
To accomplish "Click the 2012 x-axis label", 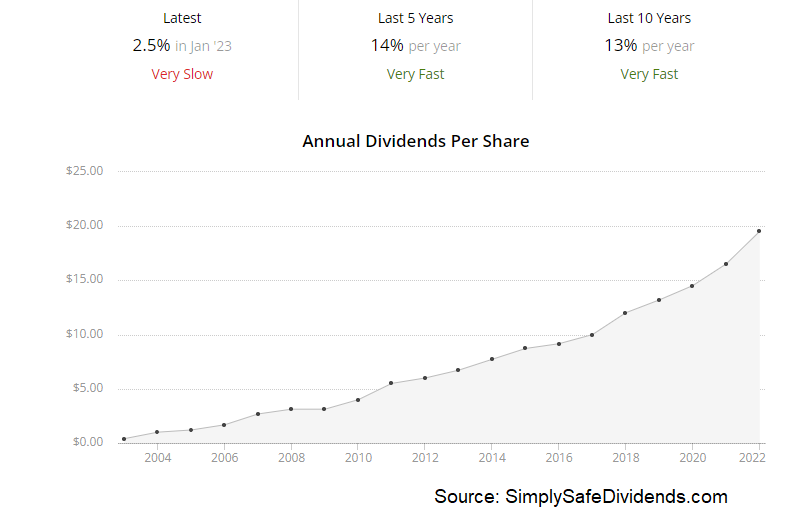I will 425,457.
